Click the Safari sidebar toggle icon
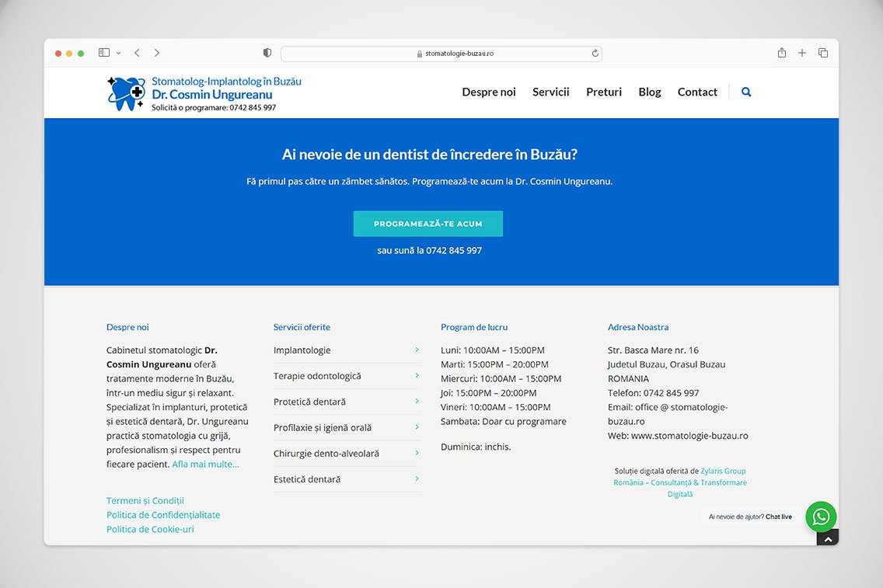This screenshot has height=588, width=883. tap(104, 53)
